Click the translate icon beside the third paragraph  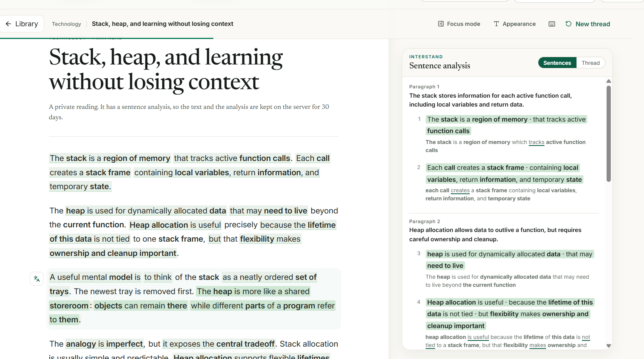pos(37,279)
